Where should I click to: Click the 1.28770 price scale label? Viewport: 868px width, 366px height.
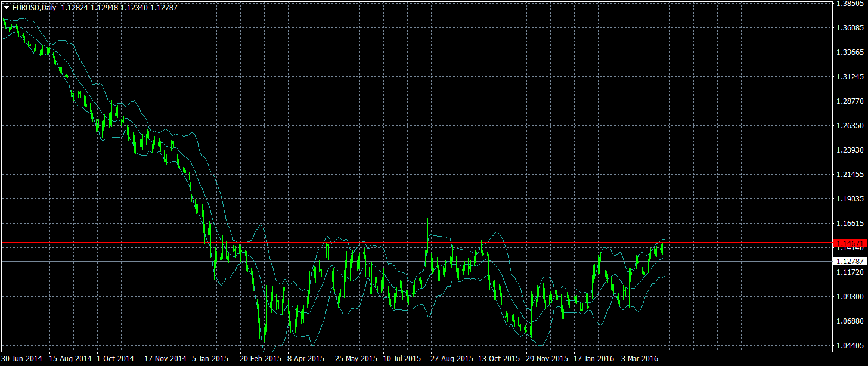point(850,101)
